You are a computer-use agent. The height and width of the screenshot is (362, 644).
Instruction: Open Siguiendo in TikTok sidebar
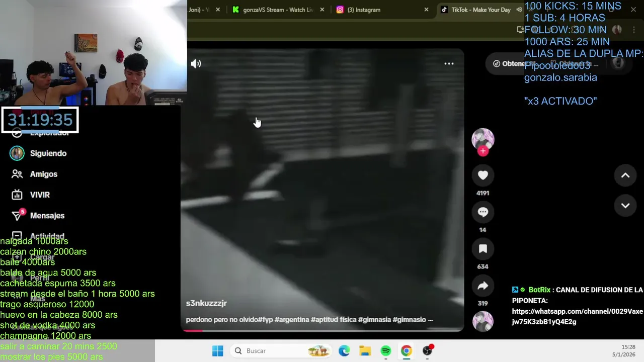coord(48,153)
